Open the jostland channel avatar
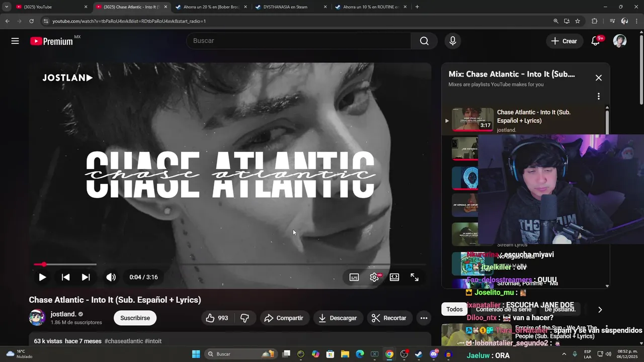The height and width of the screenshot is (362, 644). [37, 318]
